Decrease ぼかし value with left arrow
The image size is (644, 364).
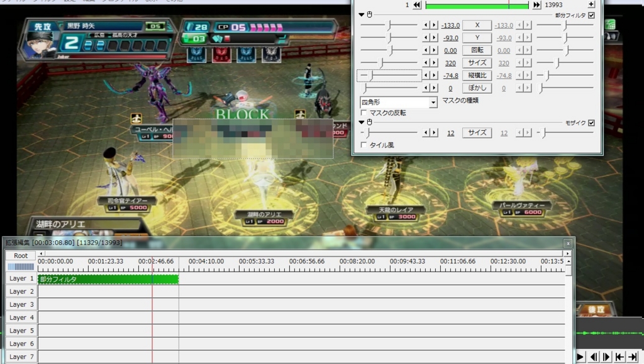[426, 88]
